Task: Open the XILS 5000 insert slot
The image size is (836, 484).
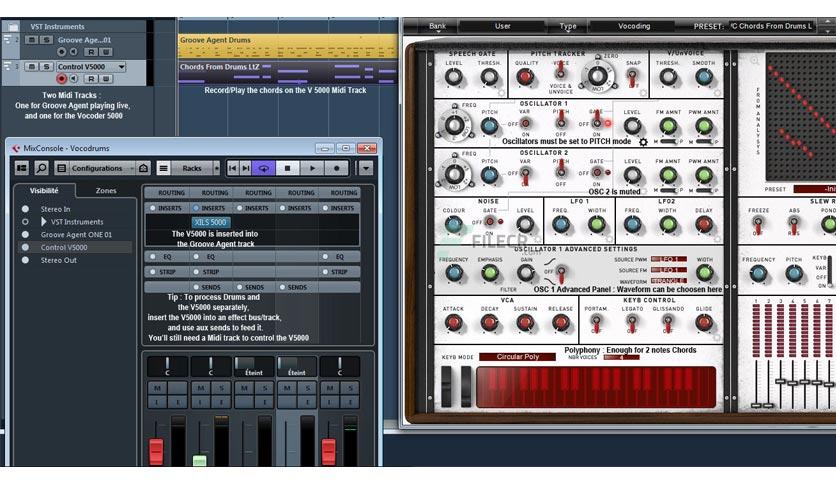Action: click(211, 222)
